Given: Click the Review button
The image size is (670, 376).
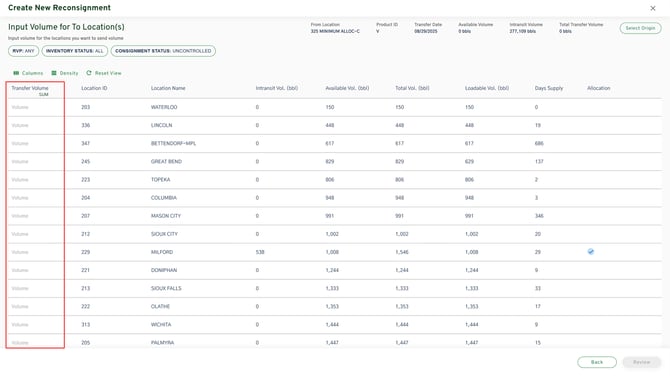Looking at the screenshot, I should (641, 362).
